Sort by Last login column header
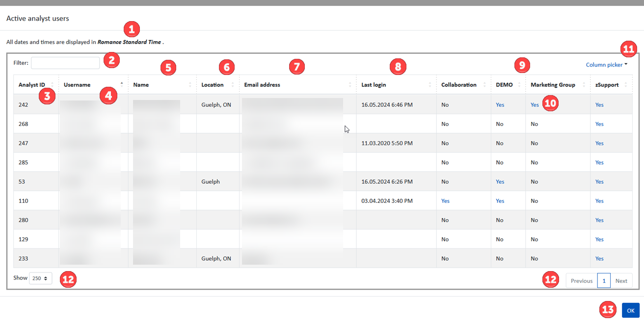 click(x=397, y=85)
